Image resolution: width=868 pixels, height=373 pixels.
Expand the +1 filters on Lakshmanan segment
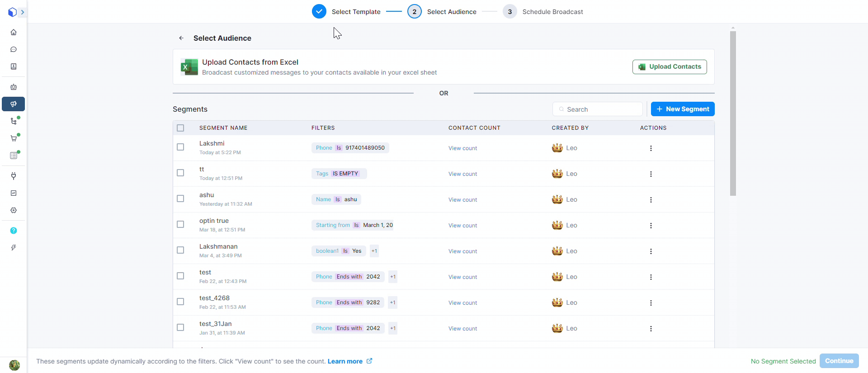tap(374, 251)
